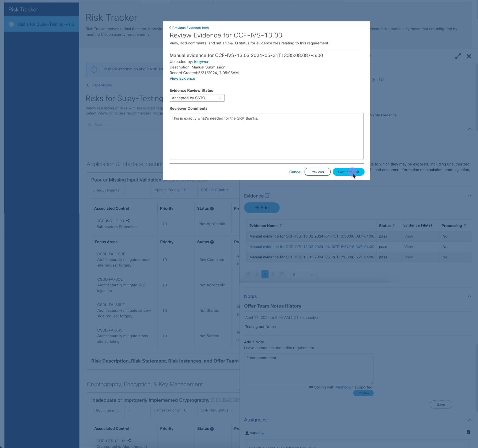Click the Add evidence button
Image resolution: width=478 pixels, height=448 pixels.
pos(262,208)
